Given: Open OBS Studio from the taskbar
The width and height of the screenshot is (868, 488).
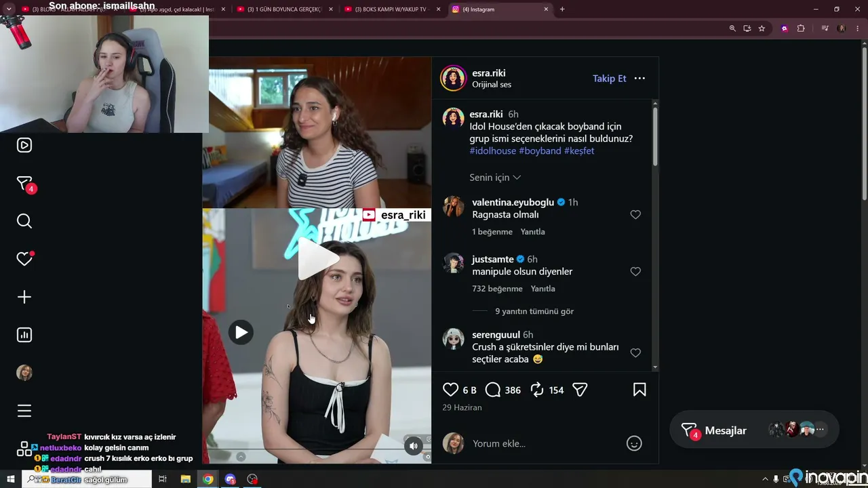Looking at the screenshot, I should click(x=252, y=479).
